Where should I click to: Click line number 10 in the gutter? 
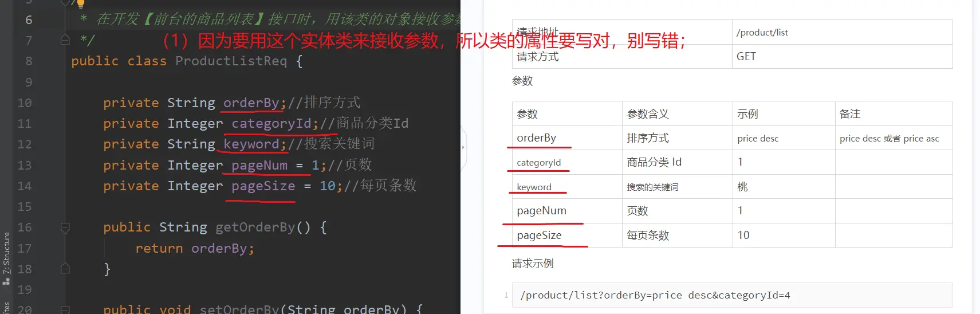[25, 103]
